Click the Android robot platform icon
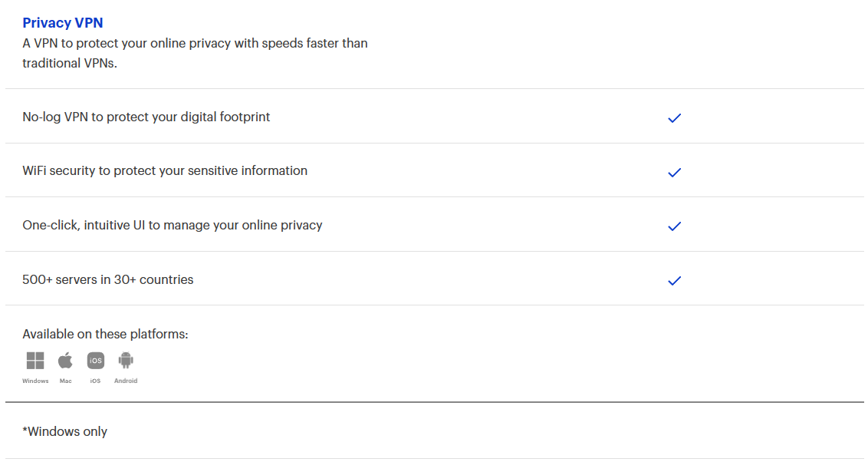Screen dimensions: 868x462 point(126,360)
